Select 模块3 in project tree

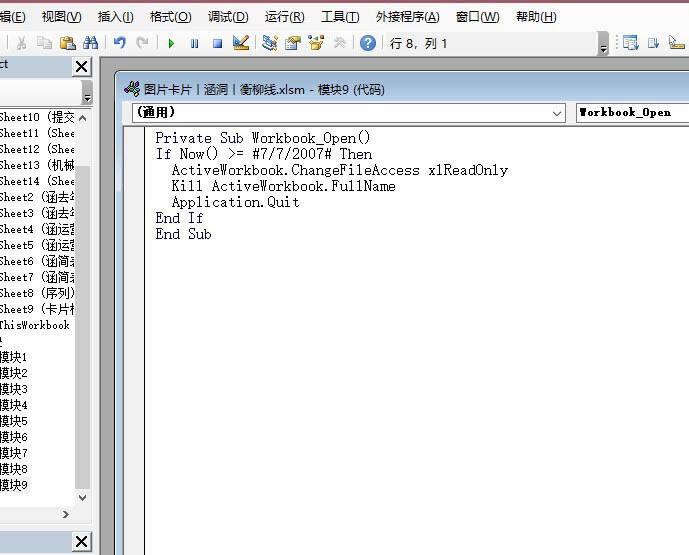(14, 389)
